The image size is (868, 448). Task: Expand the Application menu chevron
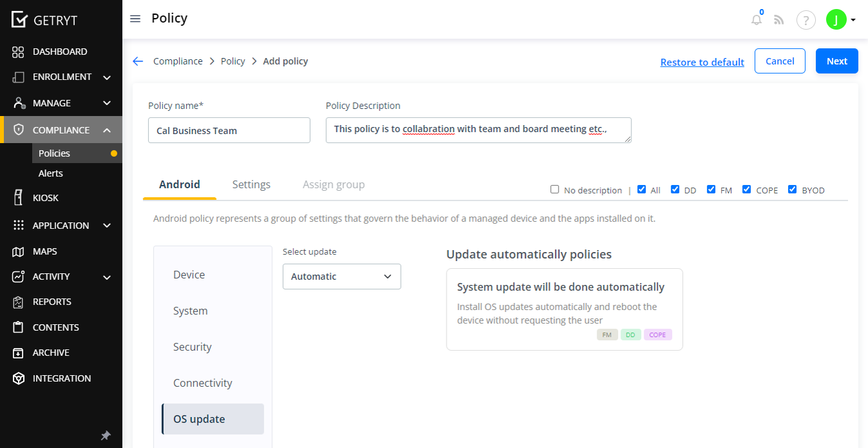coord(107,226)
